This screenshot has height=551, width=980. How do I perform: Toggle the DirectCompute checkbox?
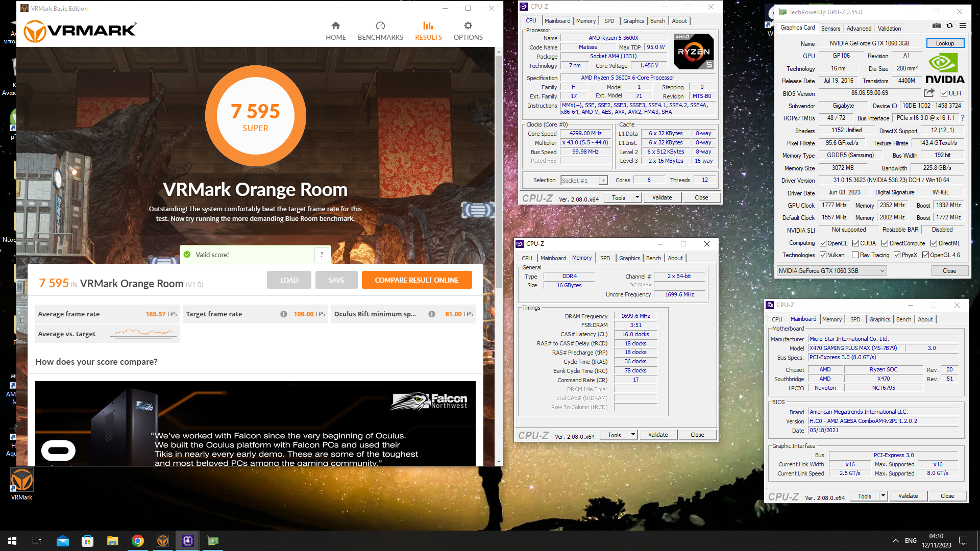(885, 243)
